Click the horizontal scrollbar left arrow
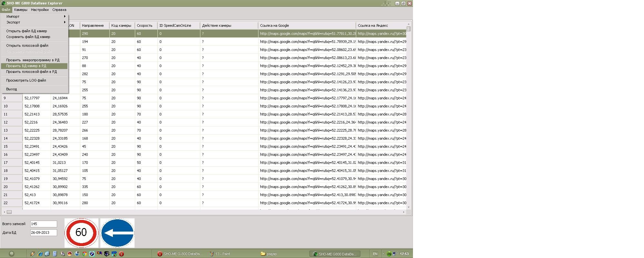This screenshot has height=258, width=644. coord(4,212)
